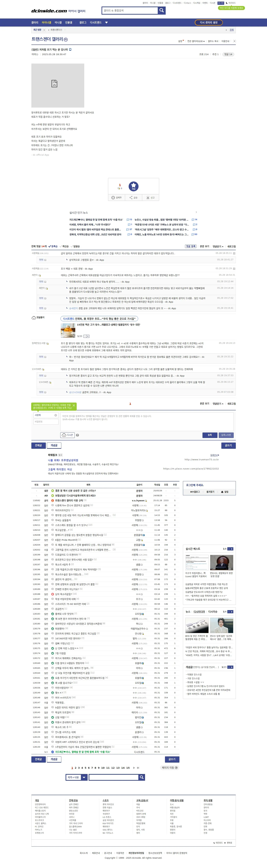Click 전체글 tab below comment form
Image resolution: width=267 pixels, height=868 pixels.
pyautogui.click(x=38, y=446)
